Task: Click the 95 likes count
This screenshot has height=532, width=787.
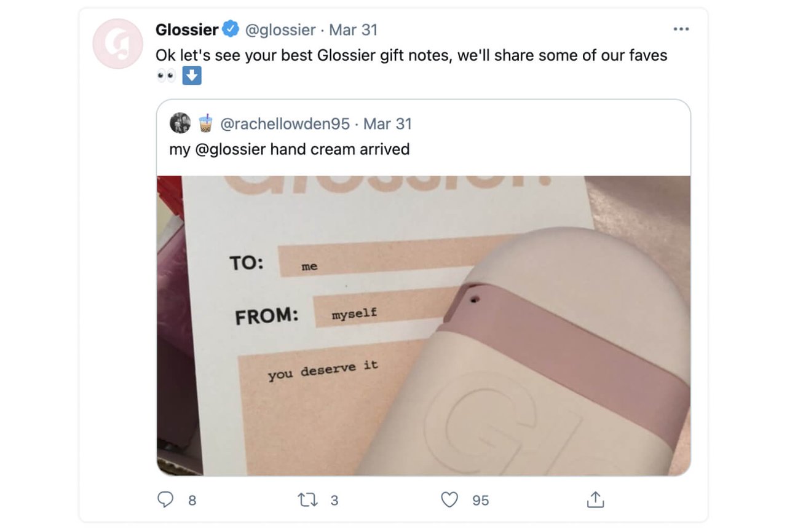Action: coord(480,501)
